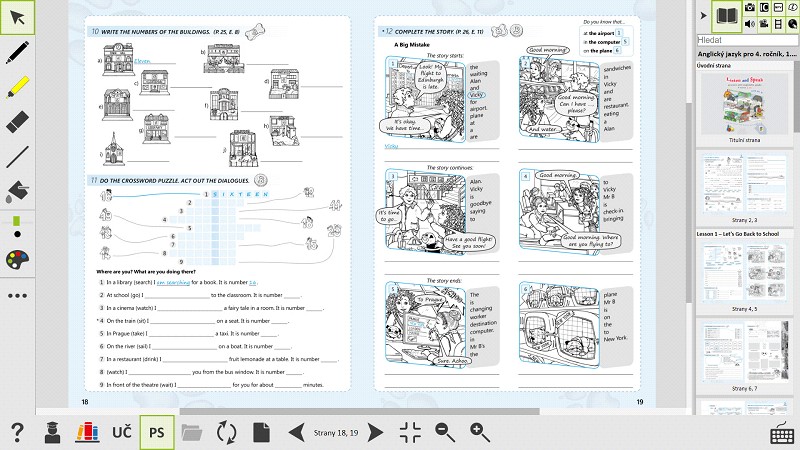Viewport: 800px width, 450px height.
Task: Zoom in with the plus magnifier
Action: coord(480,433)
